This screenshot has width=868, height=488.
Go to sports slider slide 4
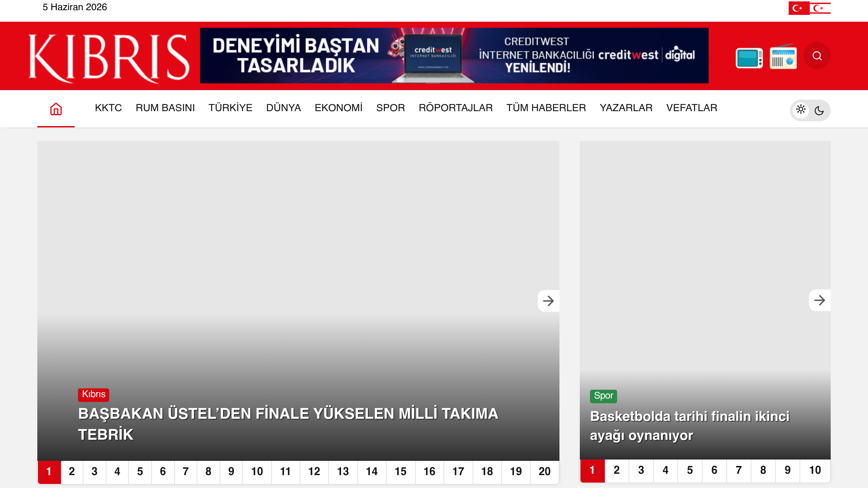click(666, 470)
